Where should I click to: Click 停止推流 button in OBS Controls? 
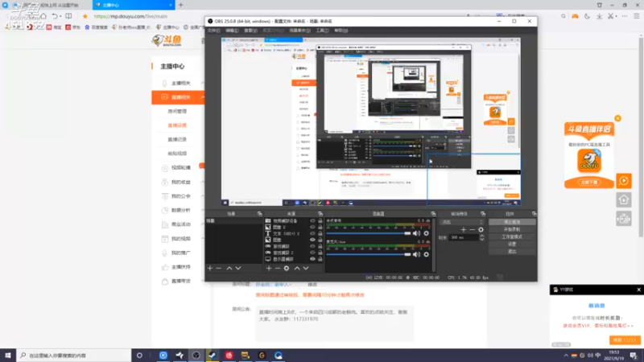[x=512, y=222]
